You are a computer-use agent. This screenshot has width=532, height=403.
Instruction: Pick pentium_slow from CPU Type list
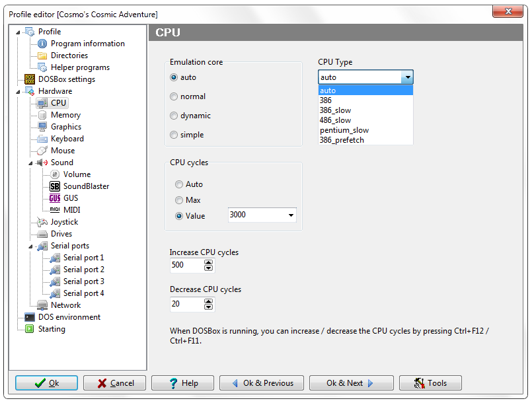(x=365, y=130)
